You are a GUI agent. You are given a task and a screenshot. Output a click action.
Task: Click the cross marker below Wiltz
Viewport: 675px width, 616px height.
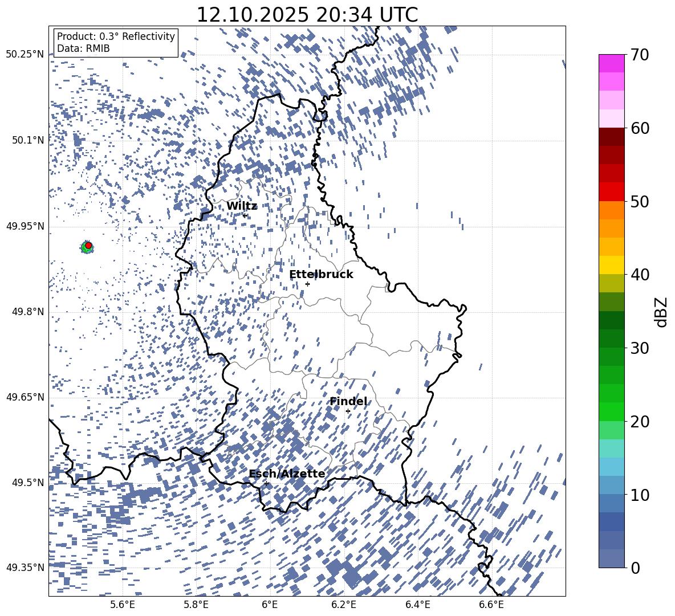[x=245, y=216]
